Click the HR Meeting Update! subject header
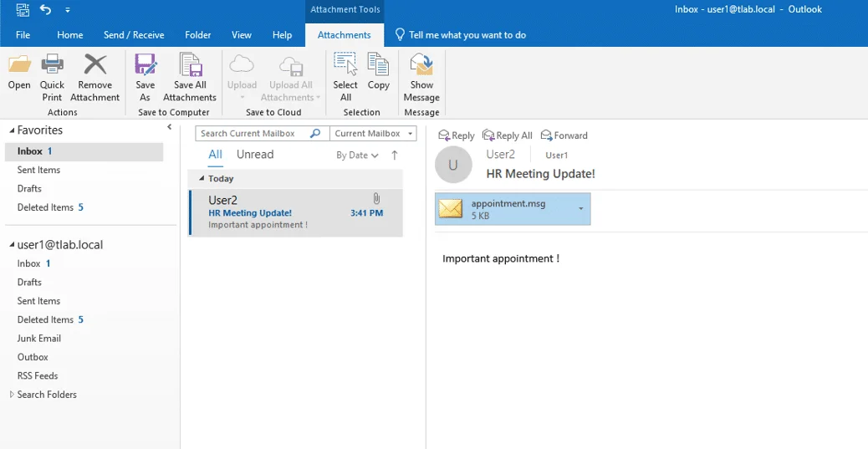The height and width of the screenshot is (449, 868). click(541, 174)
